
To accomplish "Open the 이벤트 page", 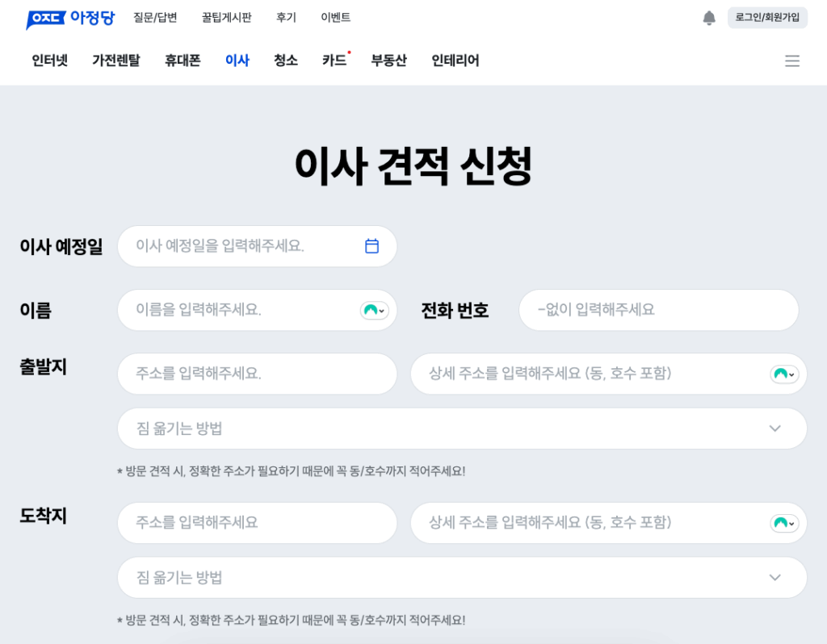I will click(x=335, y=18).
